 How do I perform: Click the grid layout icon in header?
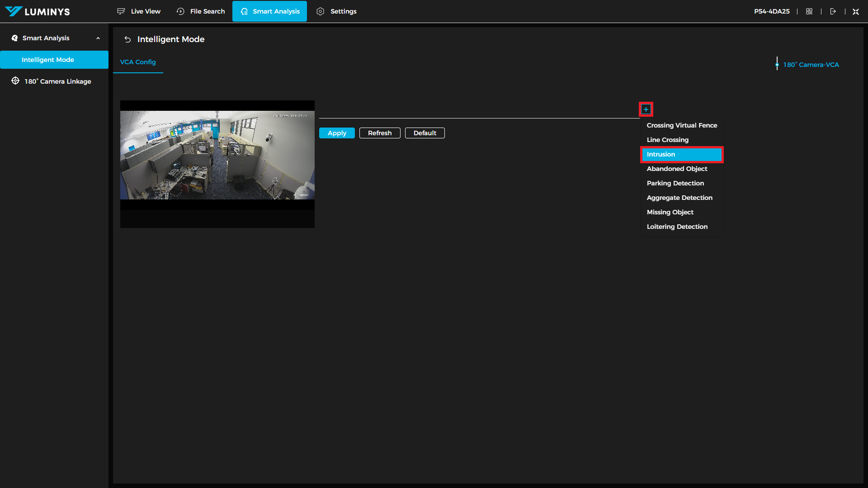809,11
